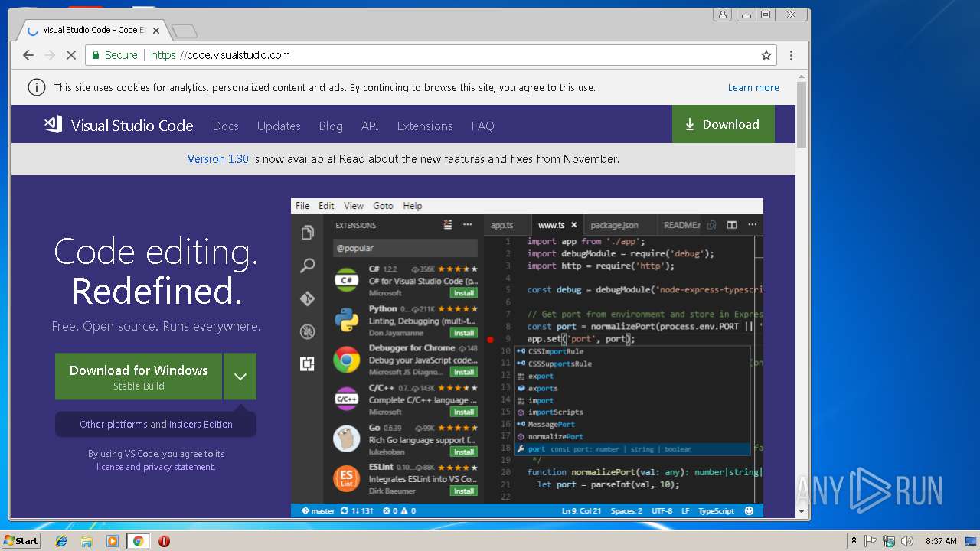Click the Chrome taskbar icon
Image resolution: width=980 pixels, height=551 pixels.
(x=139, y=541)
